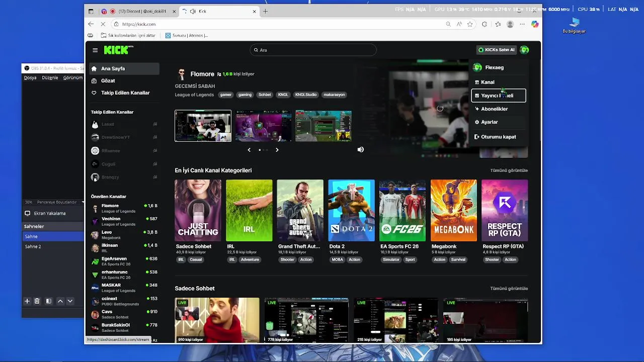Image resolution: width=644 pixels, height=362 pixels.
Task: Open the live stream with 910 kişi izliyor
Action: 217,320
